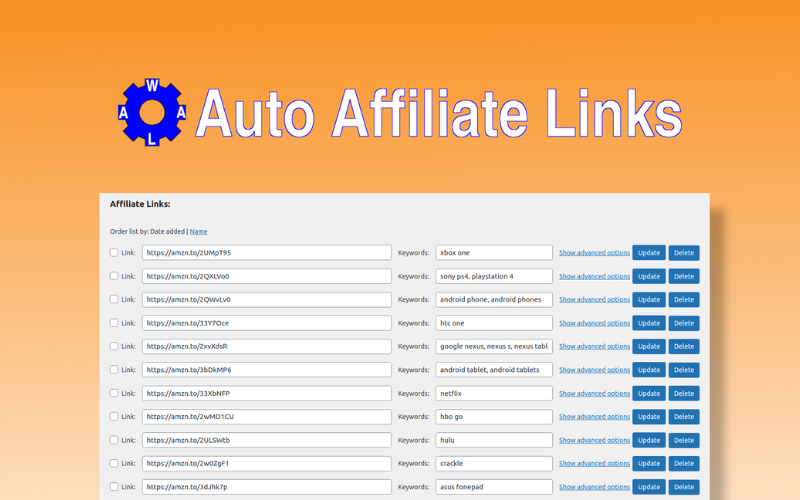The height and width of the screenshot is (500, 800).
Task: Check the htc one row checkbox
Action: click(x=114, y=323)
